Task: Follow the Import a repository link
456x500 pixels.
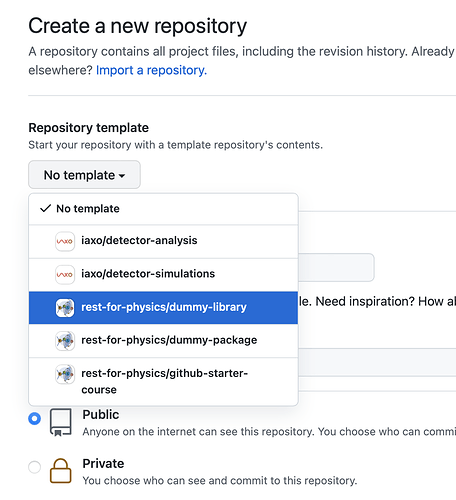Action: pos(151,70)
